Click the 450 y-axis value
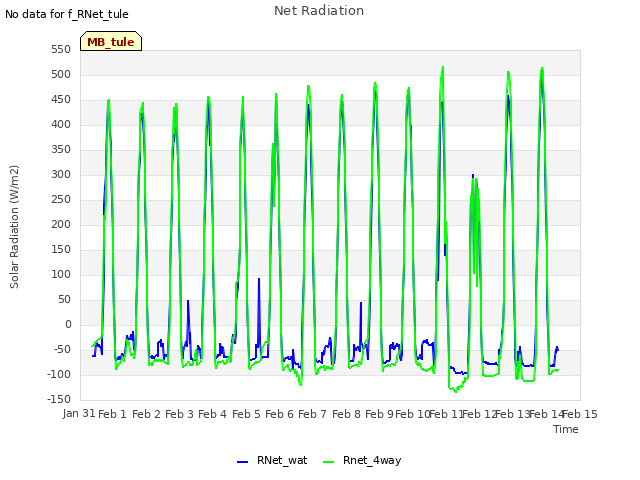640x480 pixels. pyautogui.click(x=61, y=100)
